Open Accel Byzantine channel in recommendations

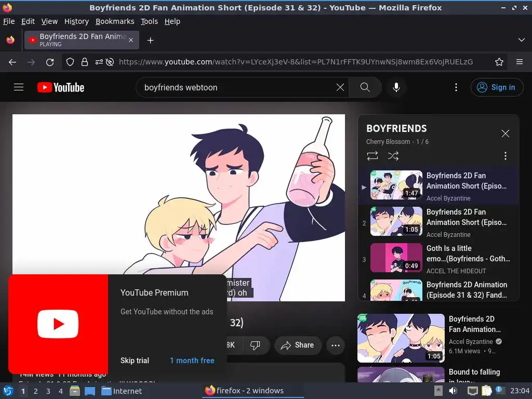(471, 342)
